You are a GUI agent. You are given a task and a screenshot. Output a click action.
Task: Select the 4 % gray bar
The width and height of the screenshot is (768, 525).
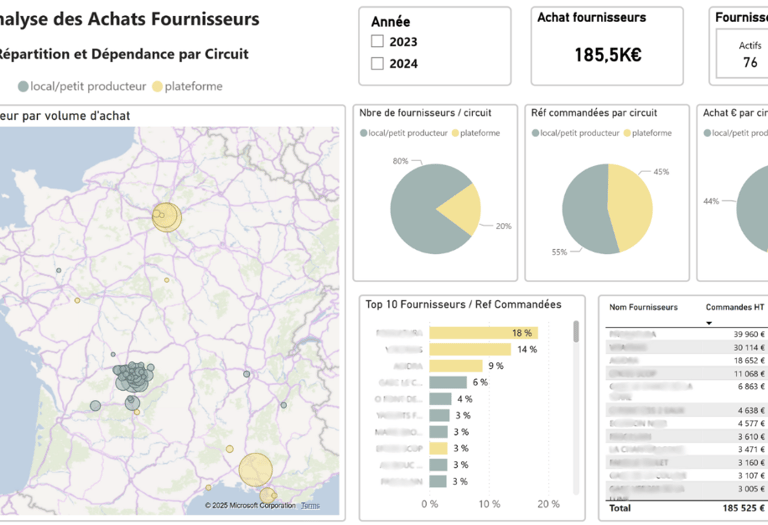point(440,399)
